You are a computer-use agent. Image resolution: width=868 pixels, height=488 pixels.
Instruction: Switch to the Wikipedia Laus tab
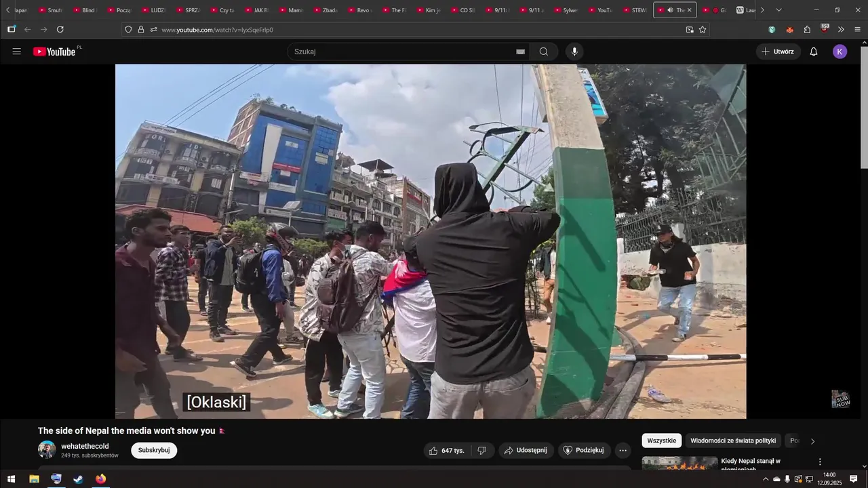click(x=745, y=10)
